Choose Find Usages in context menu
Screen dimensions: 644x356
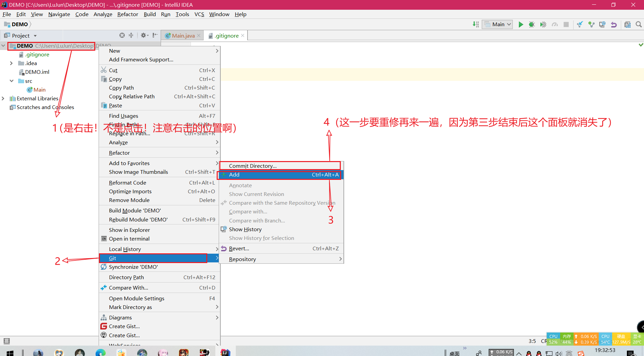click(x=159, y=116)
